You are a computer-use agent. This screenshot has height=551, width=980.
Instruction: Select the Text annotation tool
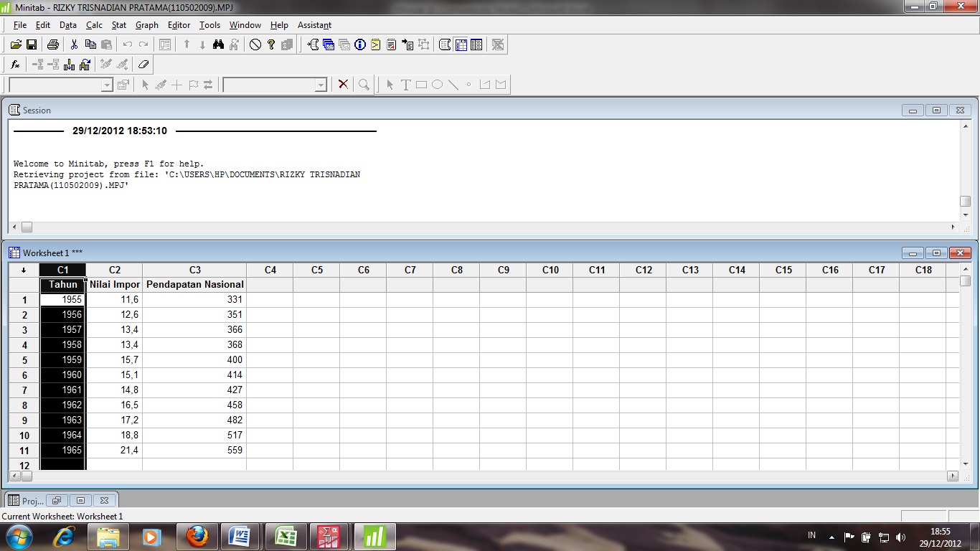(405, 84)
